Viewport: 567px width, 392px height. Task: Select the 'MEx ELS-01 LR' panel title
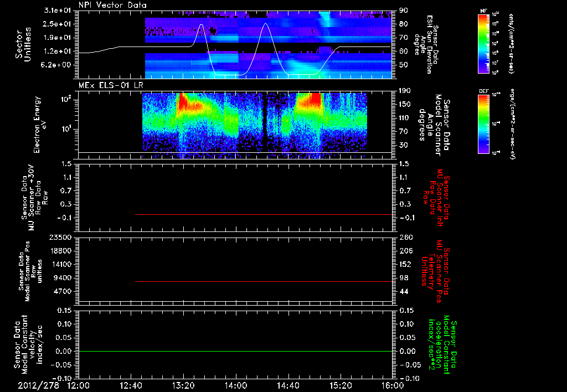[x=111, y=86]
